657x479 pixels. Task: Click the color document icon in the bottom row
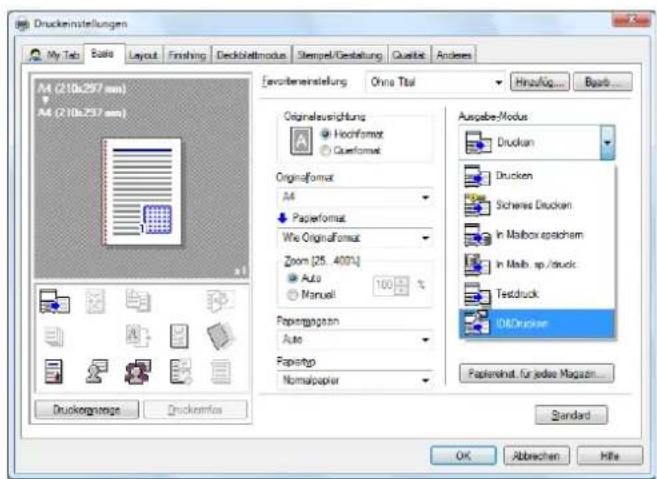[54, 371]
